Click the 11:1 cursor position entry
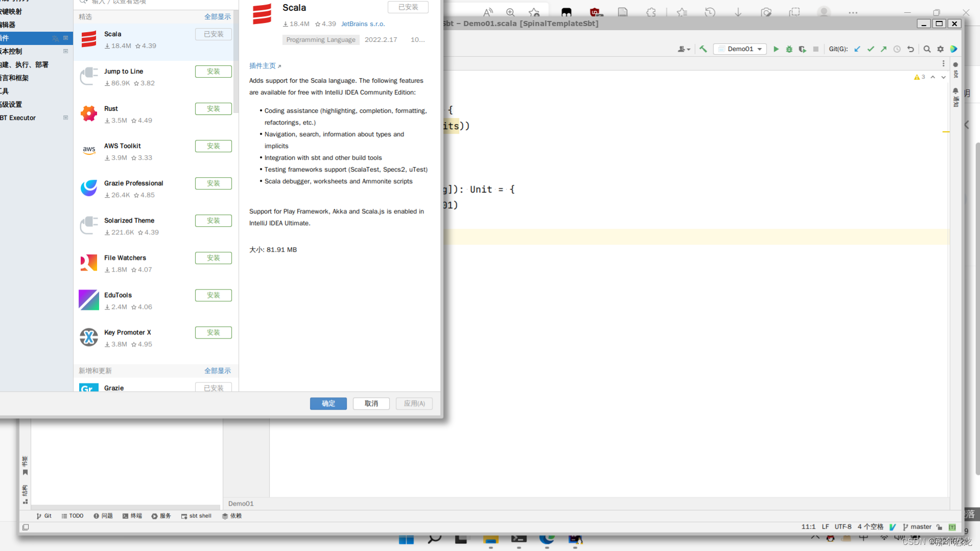 (x=808, y=527)
